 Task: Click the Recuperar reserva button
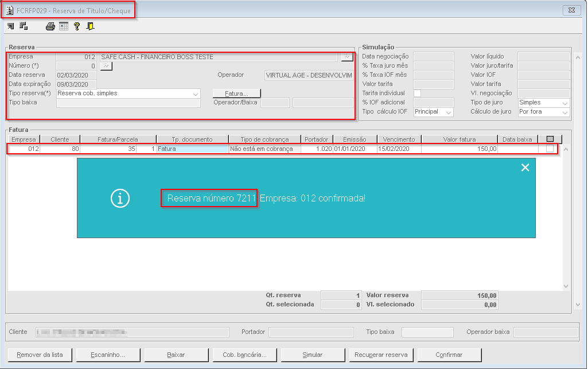[x=381, y=355]
